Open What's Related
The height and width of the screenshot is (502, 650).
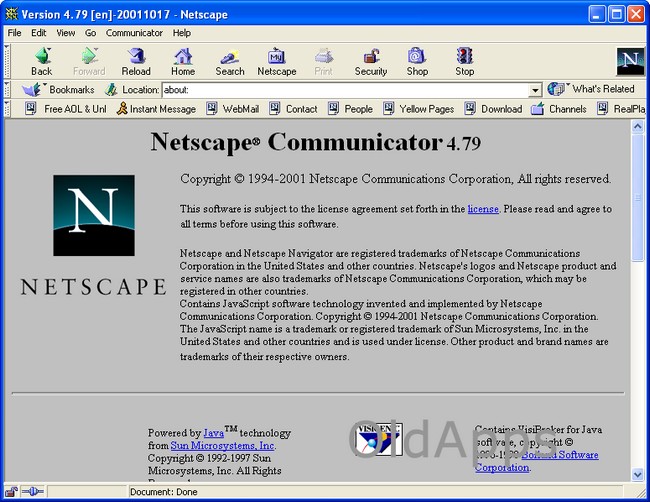pos(591,89)
